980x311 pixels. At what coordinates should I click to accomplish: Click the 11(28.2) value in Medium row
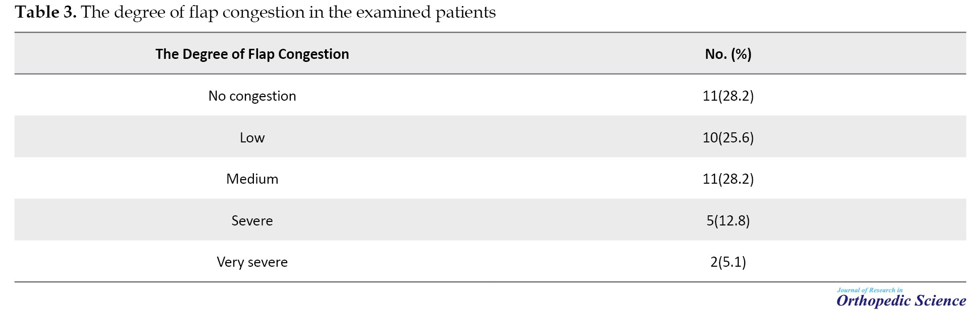[728, 179]
